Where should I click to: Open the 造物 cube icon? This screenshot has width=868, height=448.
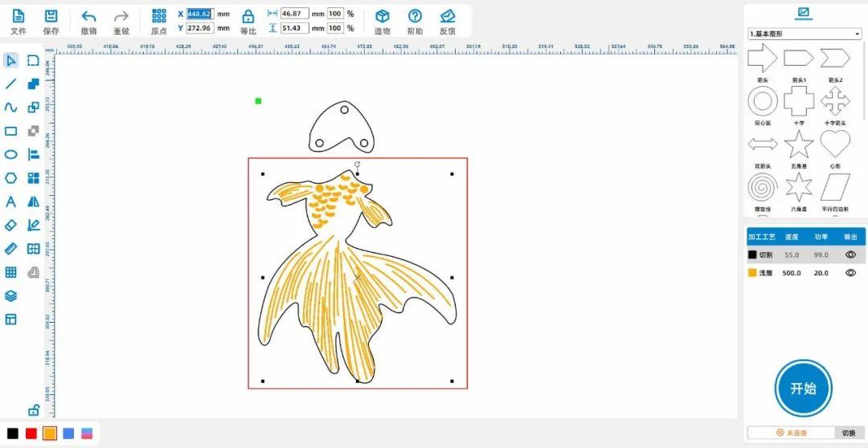[x=383, y=16]
